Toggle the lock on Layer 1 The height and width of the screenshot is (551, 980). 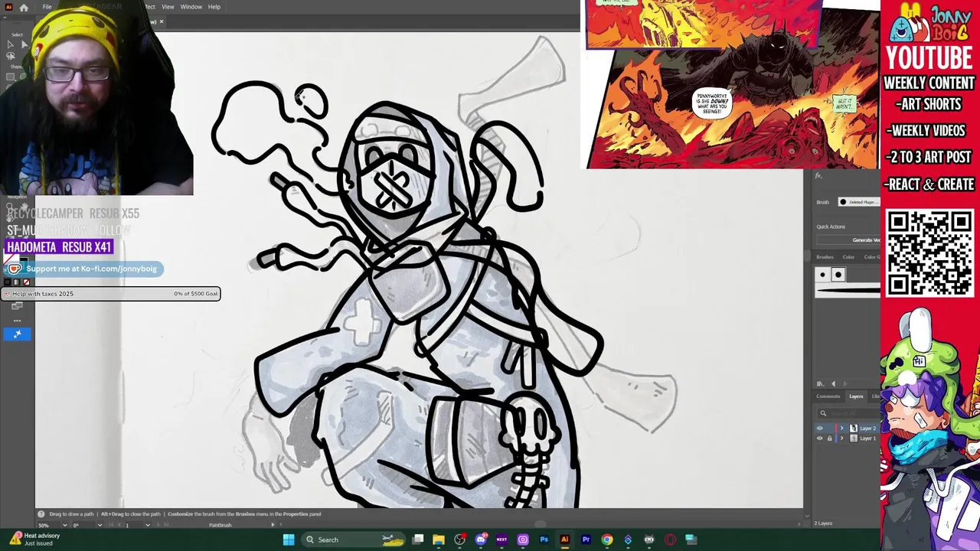[x=829, y=439]
